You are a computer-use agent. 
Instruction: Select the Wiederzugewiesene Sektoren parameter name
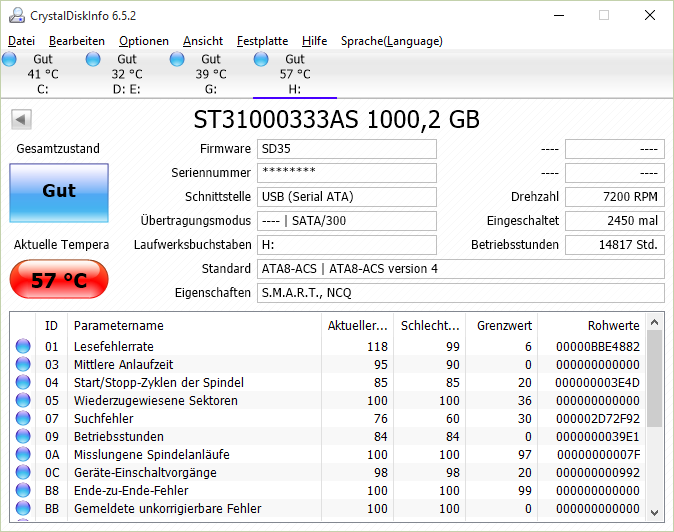point(156,401)
